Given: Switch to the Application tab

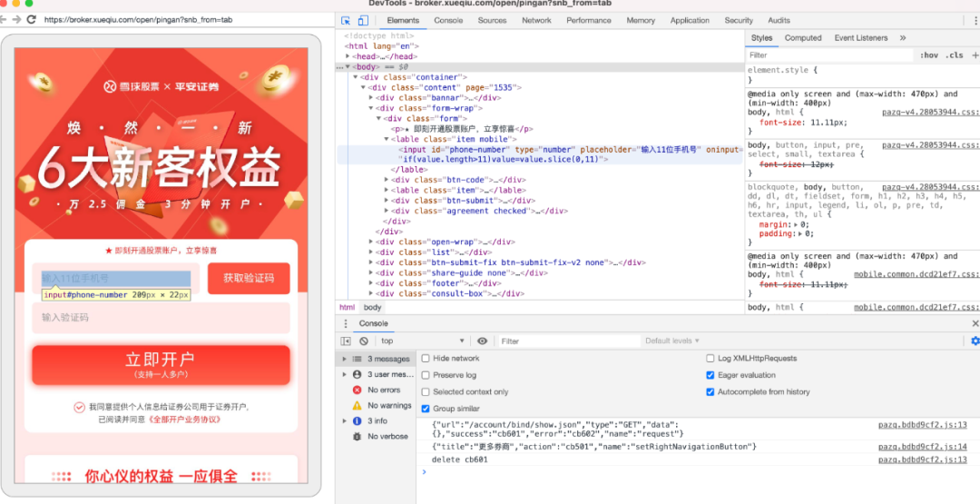Looking at the screenshot, I should click(690, 21).
